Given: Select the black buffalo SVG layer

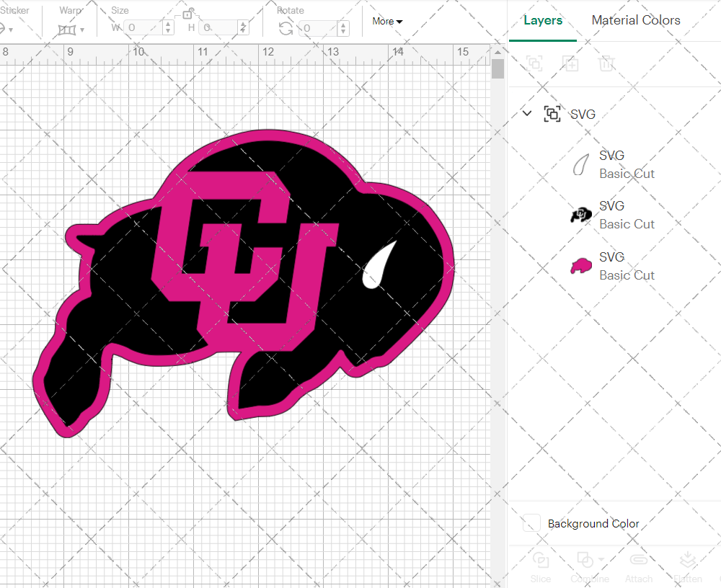Looking at the screenshot, I should tap(615, 215).
